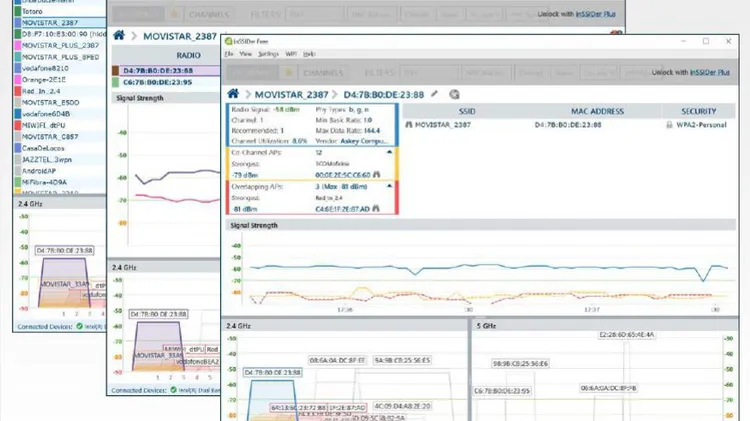Click the home icon in the middle window breadcrumb
The height and width of the screenshot is (421, 750).
[x=119, y=35]
